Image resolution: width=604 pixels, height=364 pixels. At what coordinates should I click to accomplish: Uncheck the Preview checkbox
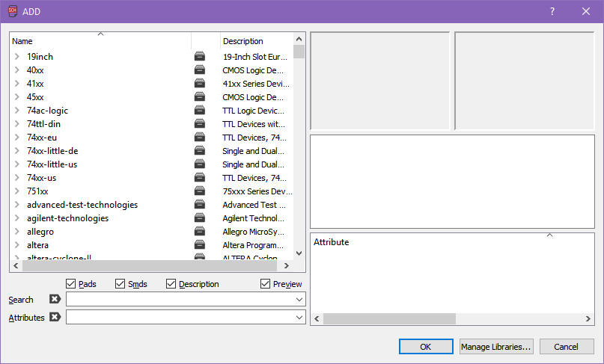266,284
